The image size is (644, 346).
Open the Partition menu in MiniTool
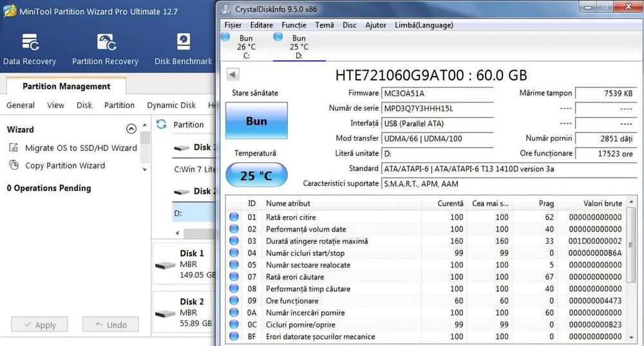click(x=119, y=105)
